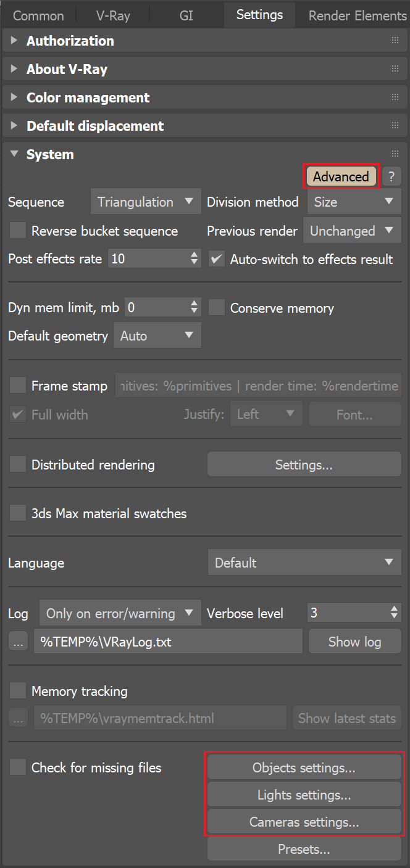Click the System rollout drag handle icon
The image size is (410, 868).
[x=395, y=153]
